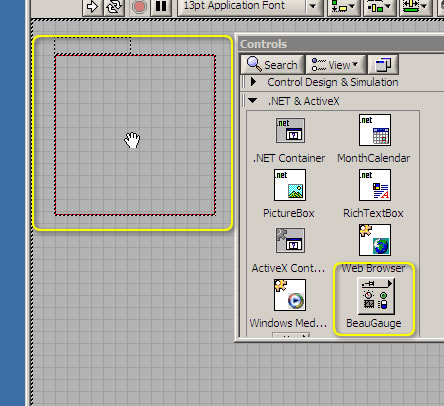This screenshot has width=444, height=406.
Task: Start Run Continuously mode
Action: [x=114, y=7]
